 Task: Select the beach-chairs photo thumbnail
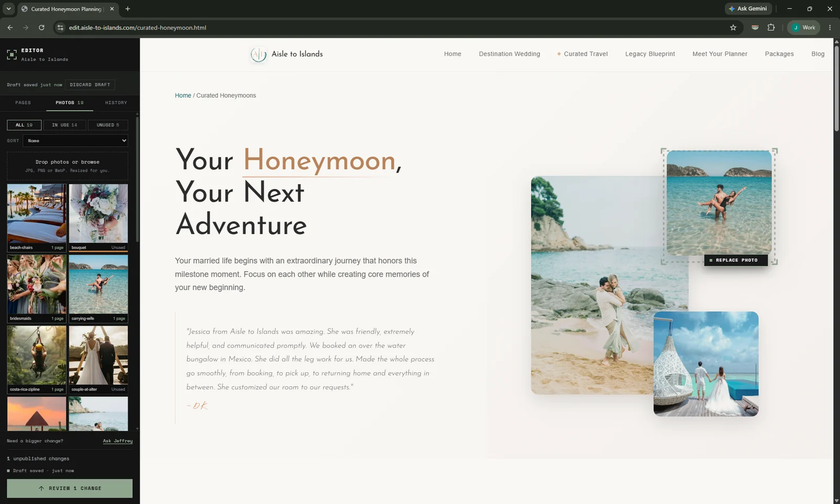pyautogui.click(x=37, y=217)
